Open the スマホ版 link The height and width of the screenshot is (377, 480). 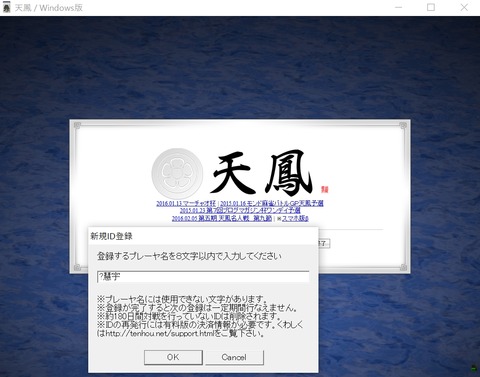click(x=295, y=218)
